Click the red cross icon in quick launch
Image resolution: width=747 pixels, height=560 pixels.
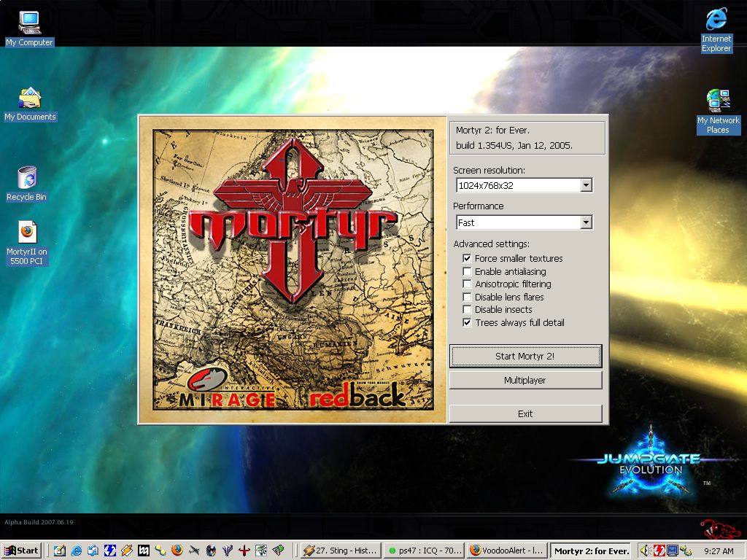[x=244, y=551]
